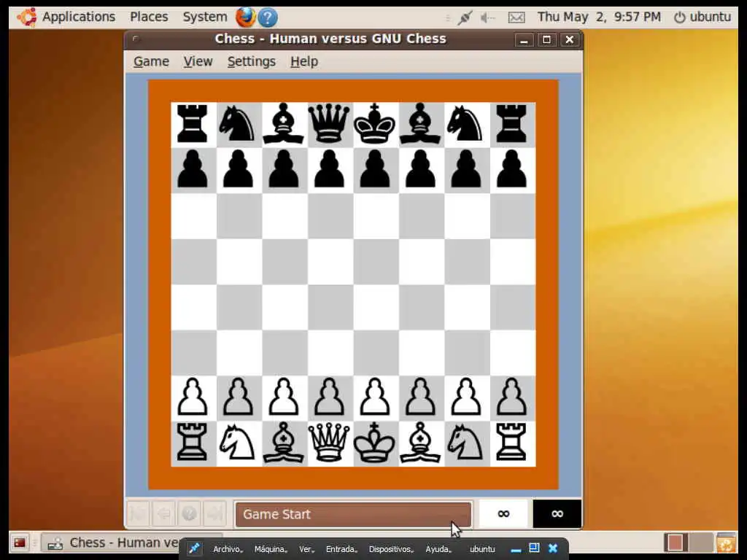Toggle the VirtualBox toolbar pin icon
The image size is (747, 560).
[x=194, y=549]
